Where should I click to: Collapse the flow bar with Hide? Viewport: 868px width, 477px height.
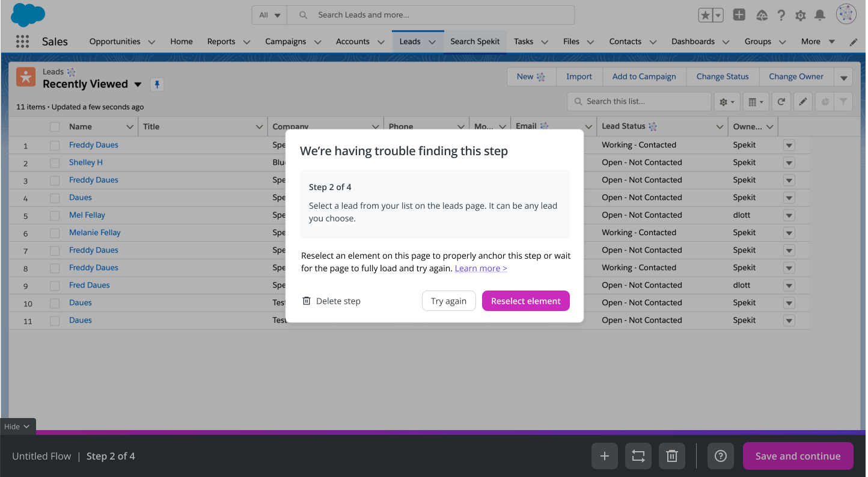(18, 426)
